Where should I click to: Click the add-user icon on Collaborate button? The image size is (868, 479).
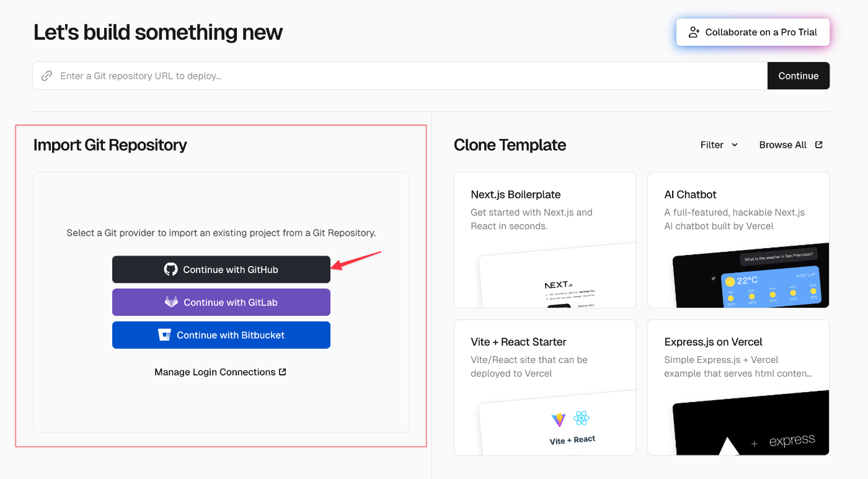click(694, 32)
